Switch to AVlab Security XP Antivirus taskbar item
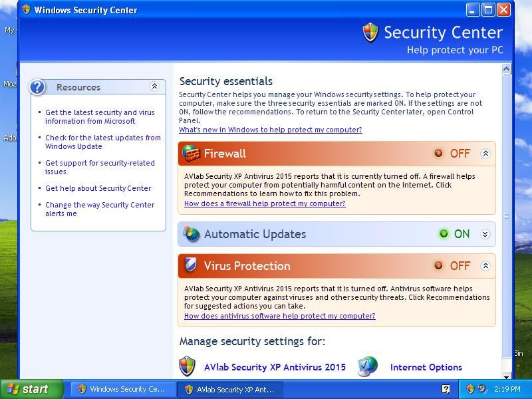Viewport: 532px width, 399px height. click(229, 389)
